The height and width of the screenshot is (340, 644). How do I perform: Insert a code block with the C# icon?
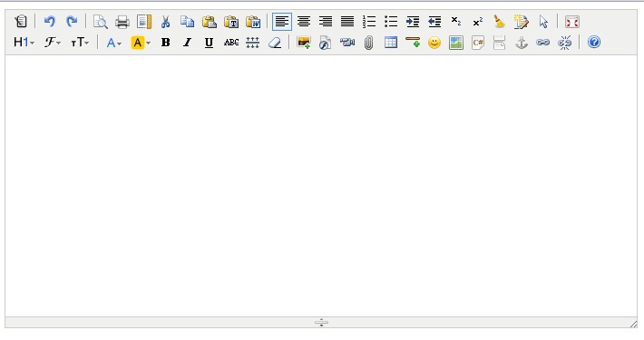tap(478, 43)
